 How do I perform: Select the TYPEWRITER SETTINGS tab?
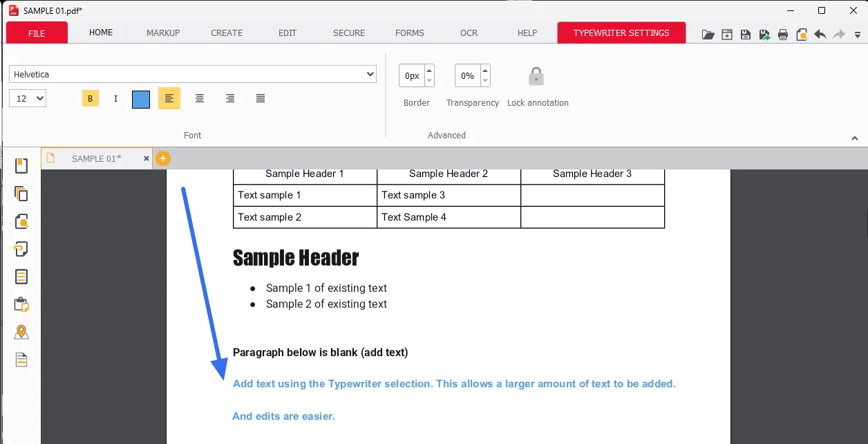pos(621,33)
